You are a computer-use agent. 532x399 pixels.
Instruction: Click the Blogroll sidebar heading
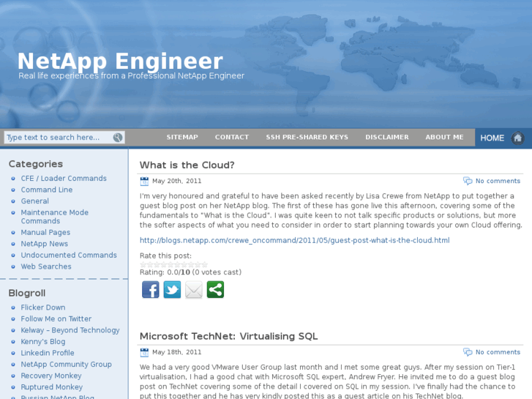[27, 293]
